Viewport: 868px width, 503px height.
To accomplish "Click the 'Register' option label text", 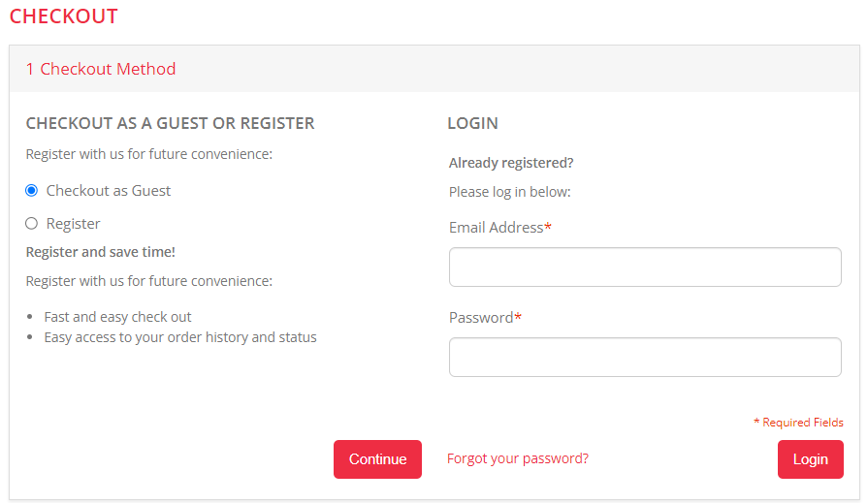I will click(73, 224).
